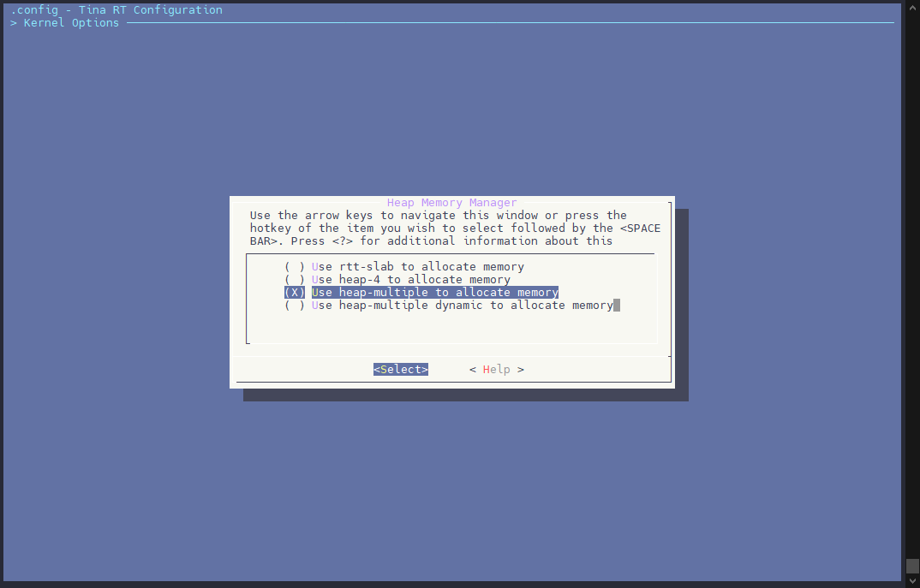
Task: Click the "Kernel Options" breadcrumb
Action: [71, 23]
